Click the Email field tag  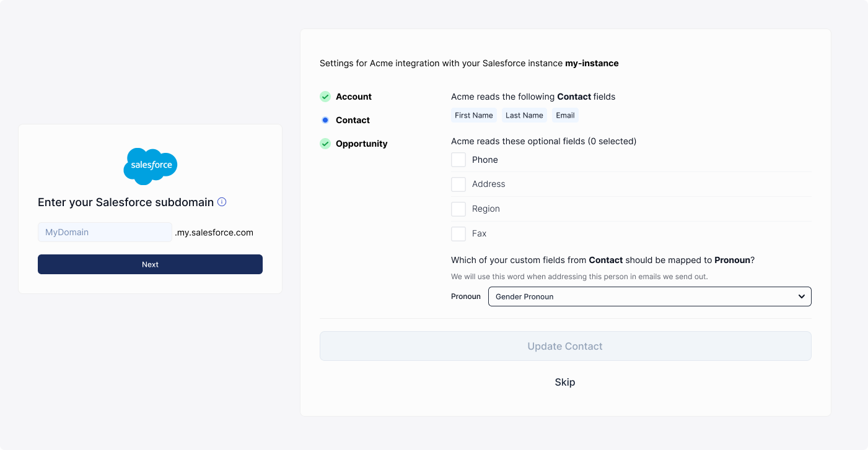(565, 115)
